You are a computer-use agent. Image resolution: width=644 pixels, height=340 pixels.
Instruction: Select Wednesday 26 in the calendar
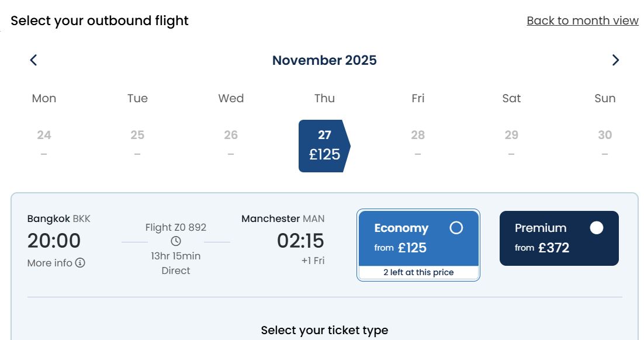tap(231, 143)
